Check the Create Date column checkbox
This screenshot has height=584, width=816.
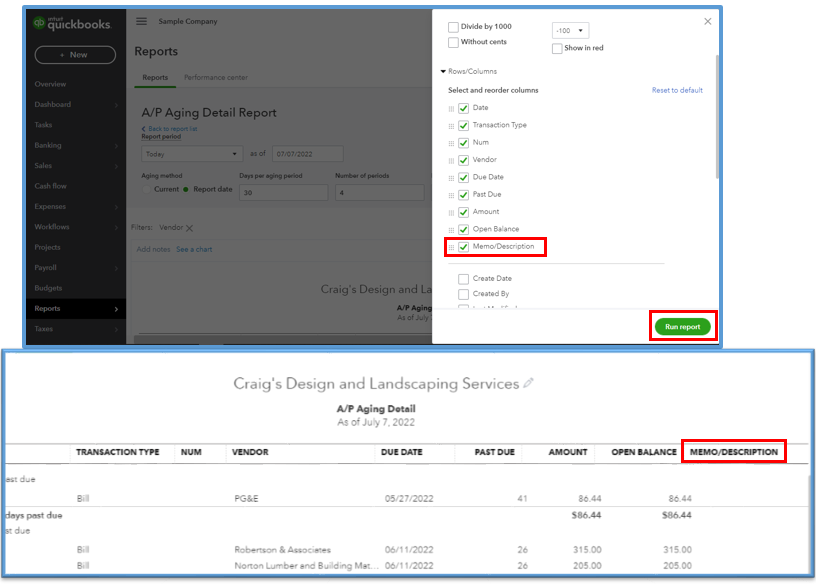(463, 279)
